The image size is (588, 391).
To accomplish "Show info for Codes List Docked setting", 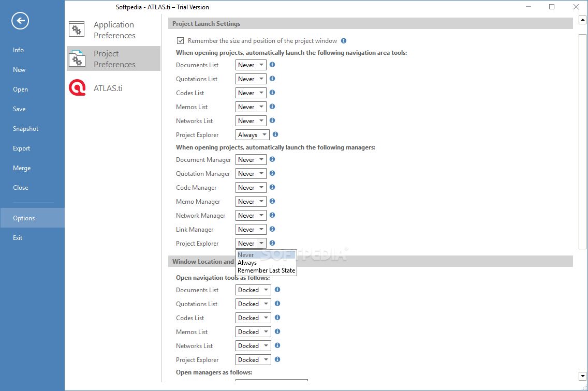I will 277,318.
